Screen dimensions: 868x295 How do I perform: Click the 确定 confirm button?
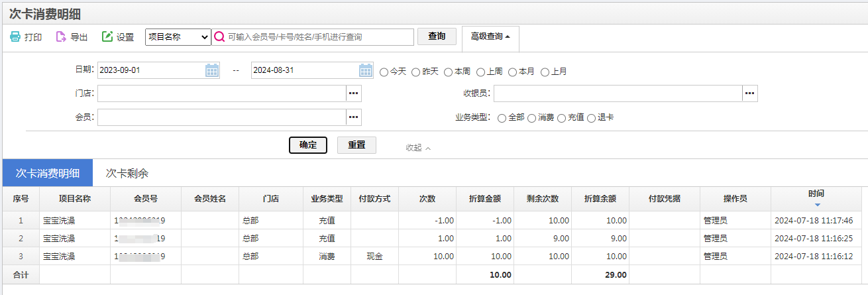308,145
